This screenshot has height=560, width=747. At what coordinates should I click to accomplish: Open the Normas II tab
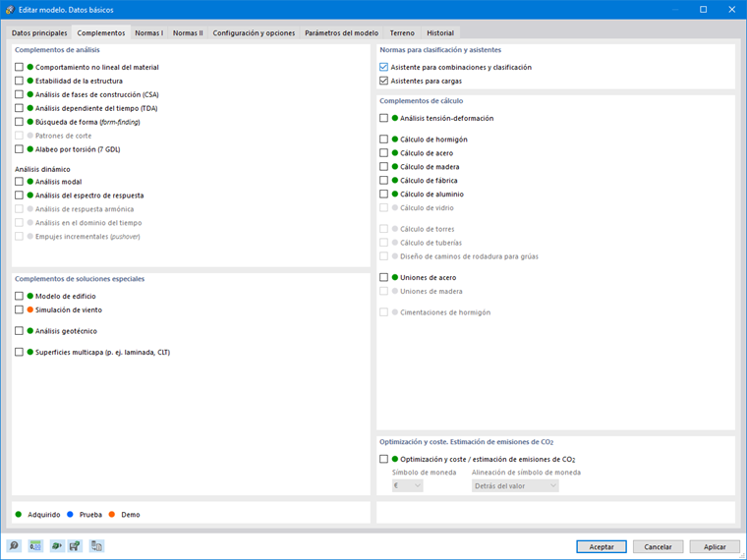coord(188,32)
